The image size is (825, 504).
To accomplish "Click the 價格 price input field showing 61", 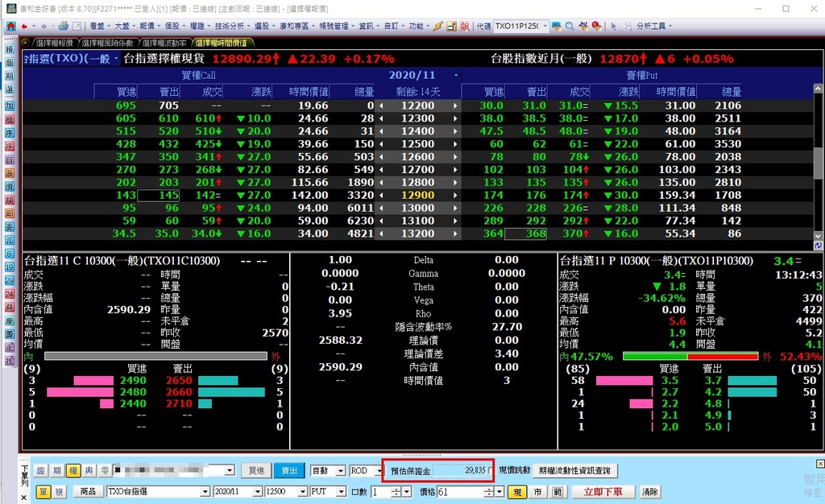I will tap(460, 492).
